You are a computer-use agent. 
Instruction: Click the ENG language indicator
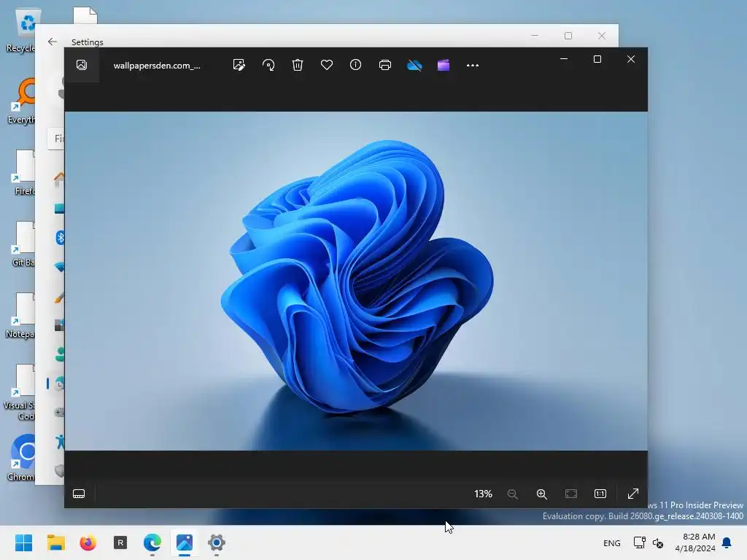612,542
